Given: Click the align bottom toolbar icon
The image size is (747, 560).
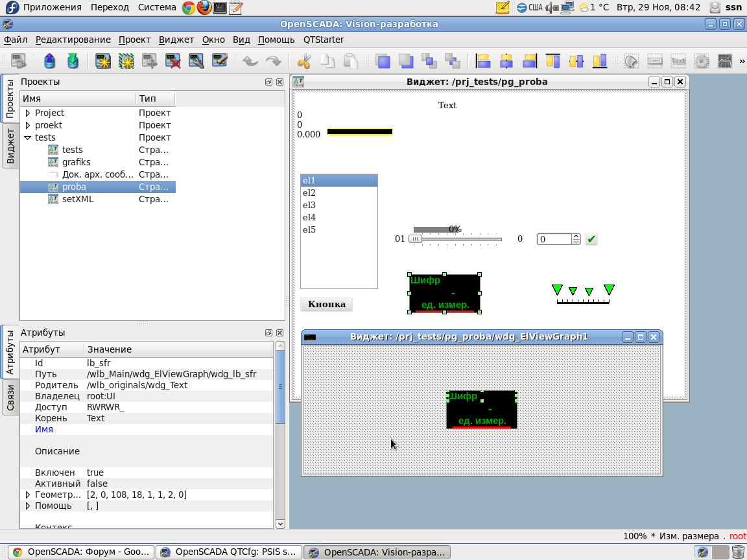Looking at the screenshot, I should [x=600, y=61].
